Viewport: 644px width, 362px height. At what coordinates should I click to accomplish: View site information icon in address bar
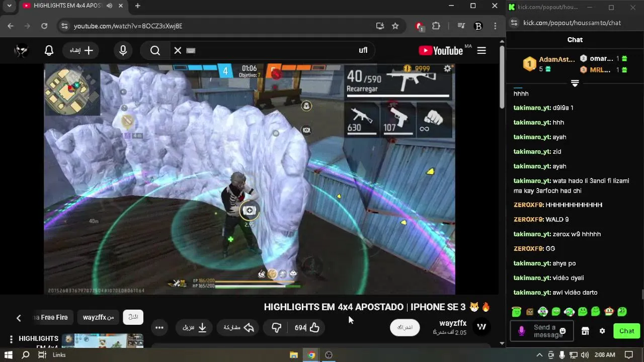pyautogui.click(x=64, y=26)
